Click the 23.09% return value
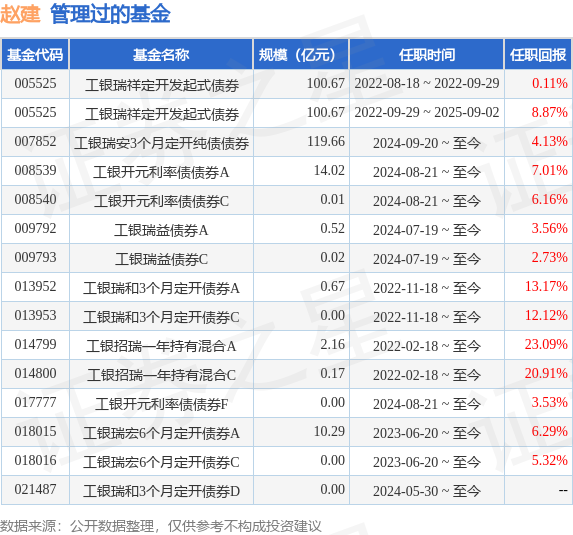 [x=546, y=345]
